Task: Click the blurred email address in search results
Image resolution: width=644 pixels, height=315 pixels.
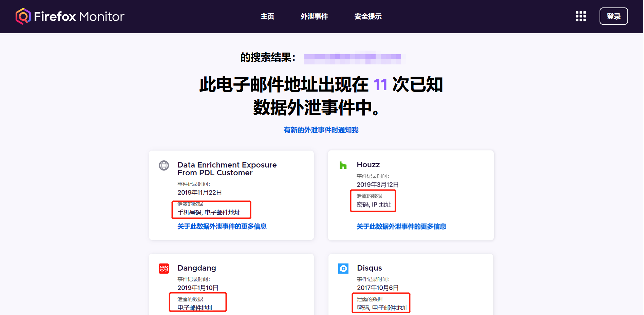Action: [x=353, y=58]
